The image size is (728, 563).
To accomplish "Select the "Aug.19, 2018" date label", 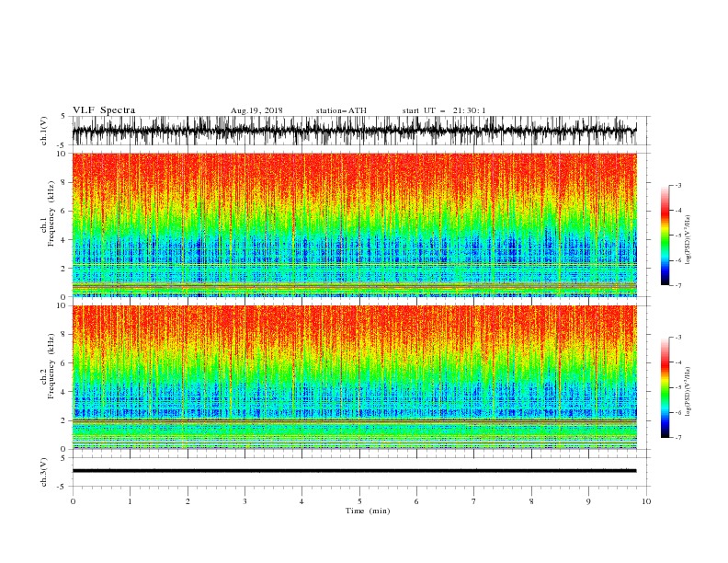I will [256, 110].
